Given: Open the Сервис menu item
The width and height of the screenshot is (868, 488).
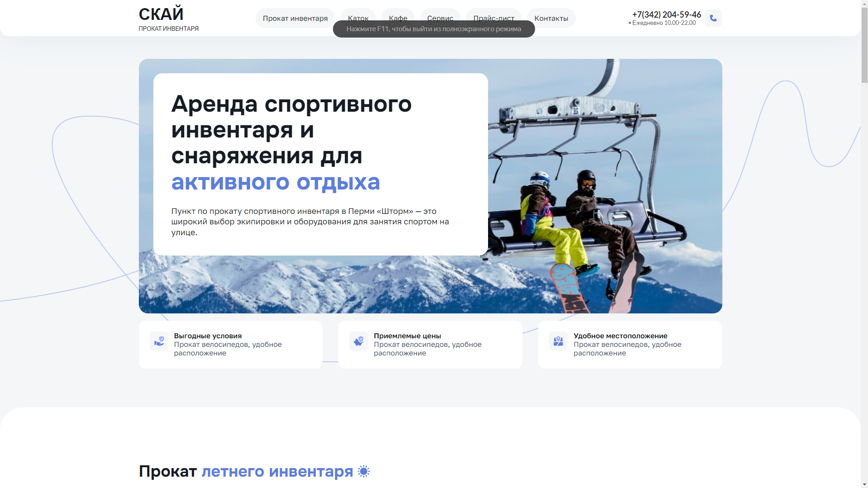Looking at the screenshot, I should tap(440, 18).
